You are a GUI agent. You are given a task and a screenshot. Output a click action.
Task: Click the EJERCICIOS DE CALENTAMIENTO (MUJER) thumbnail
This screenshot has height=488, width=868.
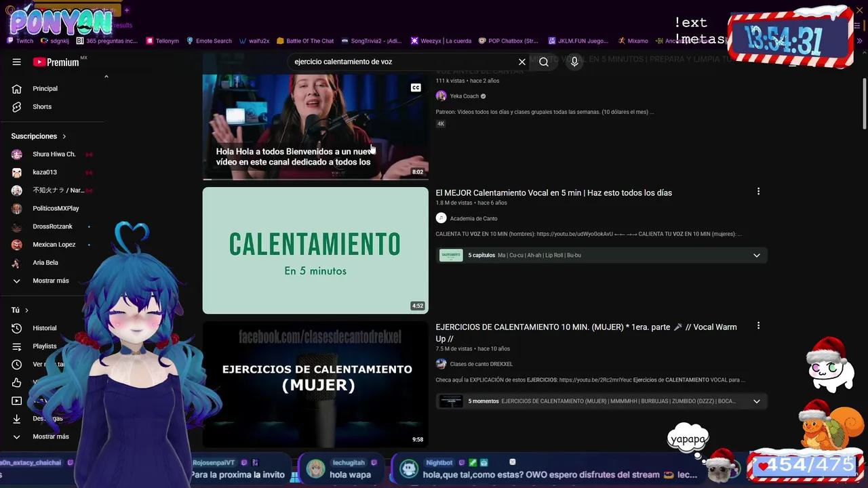[x=315, y=384]
